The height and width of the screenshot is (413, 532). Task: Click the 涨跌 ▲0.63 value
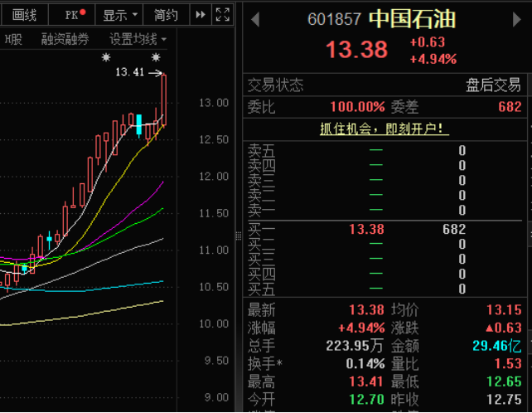click(504, 328)
